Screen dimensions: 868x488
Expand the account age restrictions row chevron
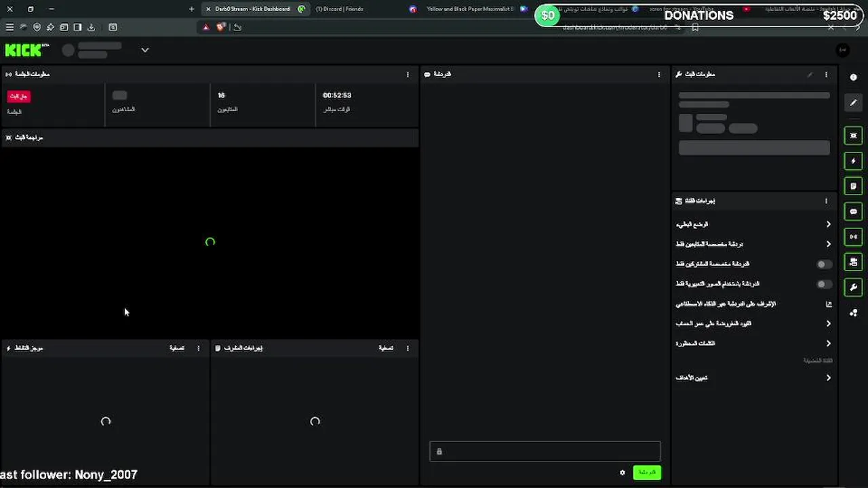(x=828, y=324)
